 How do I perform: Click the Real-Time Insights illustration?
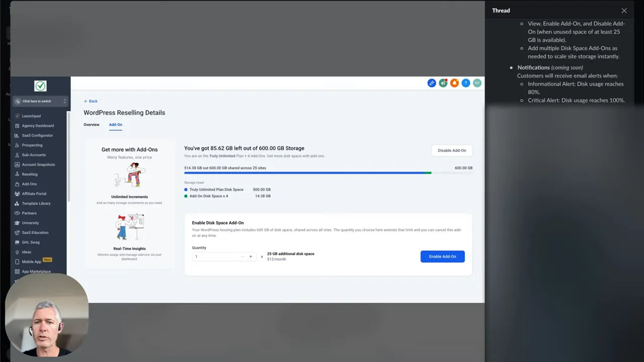pos(130,226)
